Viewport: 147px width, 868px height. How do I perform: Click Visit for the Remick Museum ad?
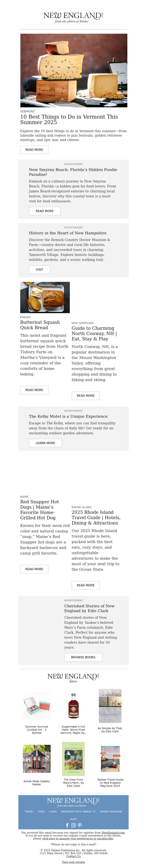tap(39, 270)
